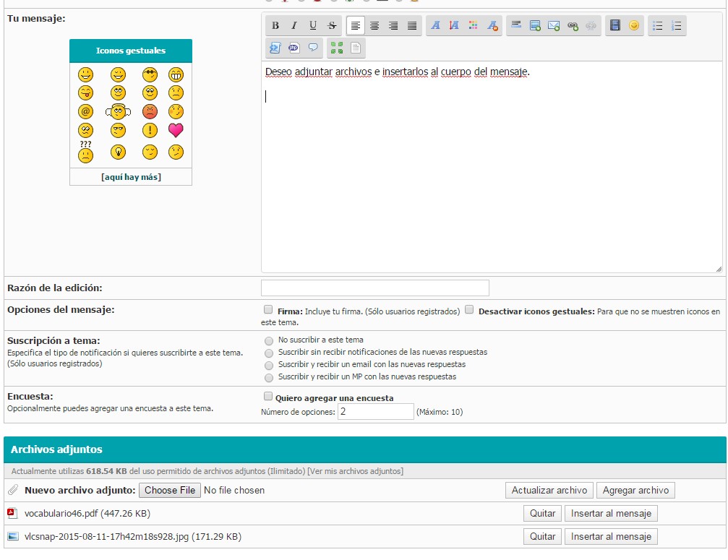Screen dimensions: 728x560
Task: Tick Quiero agregar una encuesta
Action: pos(268,397)
